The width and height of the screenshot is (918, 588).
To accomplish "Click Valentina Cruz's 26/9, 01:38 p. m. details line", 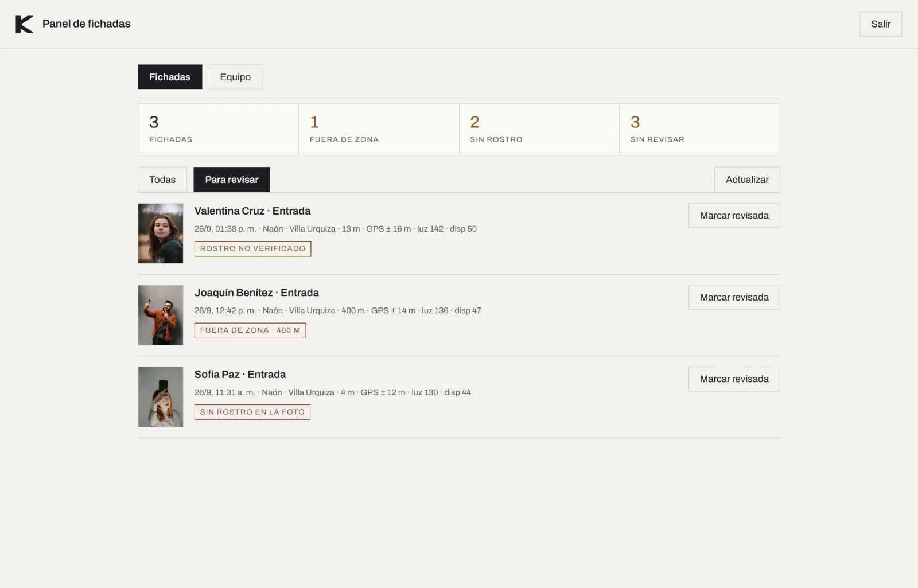I will click(x=336, y=229).
